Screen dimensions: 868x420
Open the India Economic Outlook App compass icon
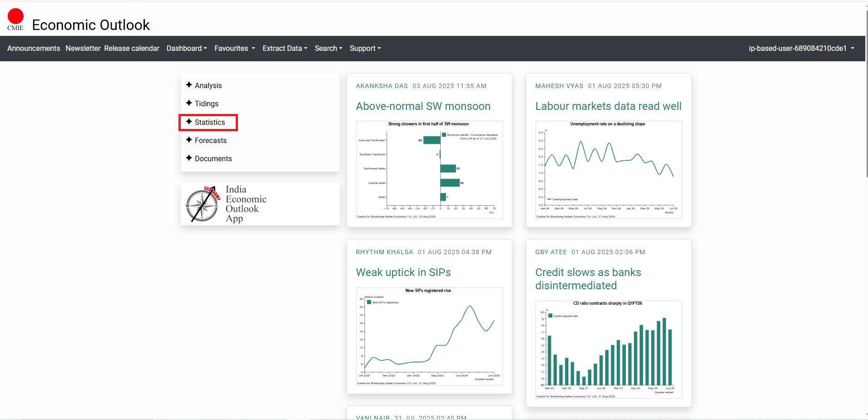click(203, 204)
